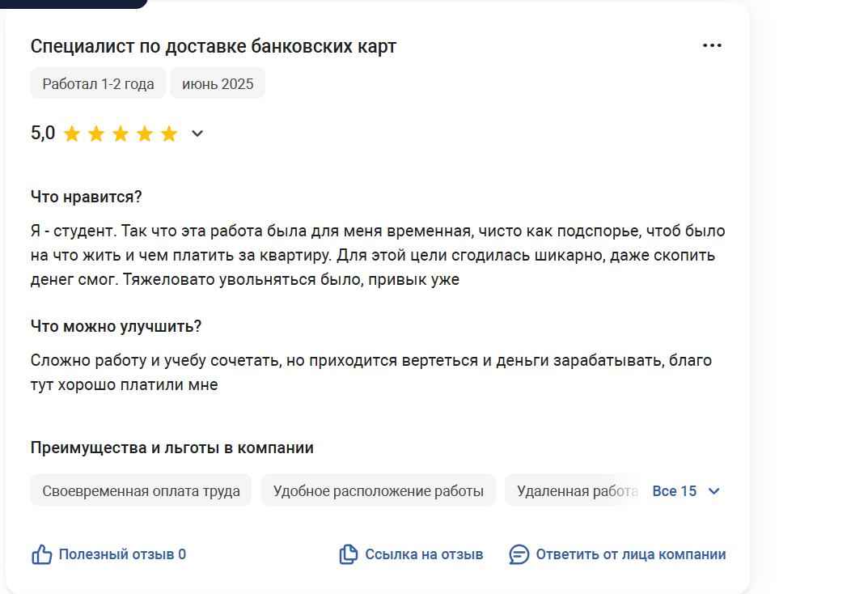Select "Удобное расположение работы" benefit chip

[379, 490]
